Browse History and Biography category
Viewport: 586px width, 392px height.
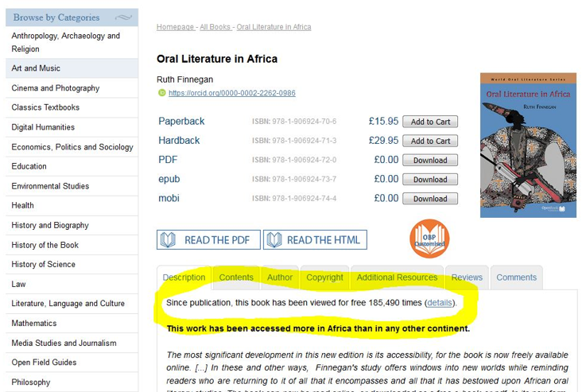72,225
